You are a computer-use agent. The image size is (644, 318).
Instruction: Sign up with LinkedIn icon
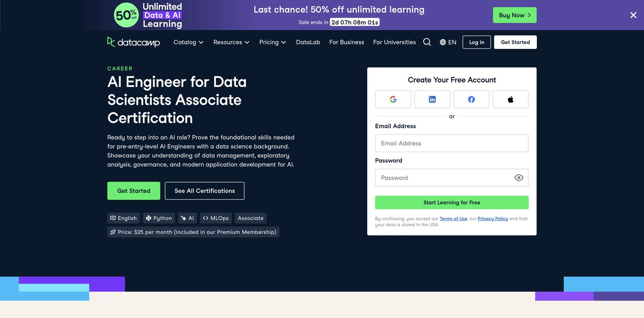(432, 100)
